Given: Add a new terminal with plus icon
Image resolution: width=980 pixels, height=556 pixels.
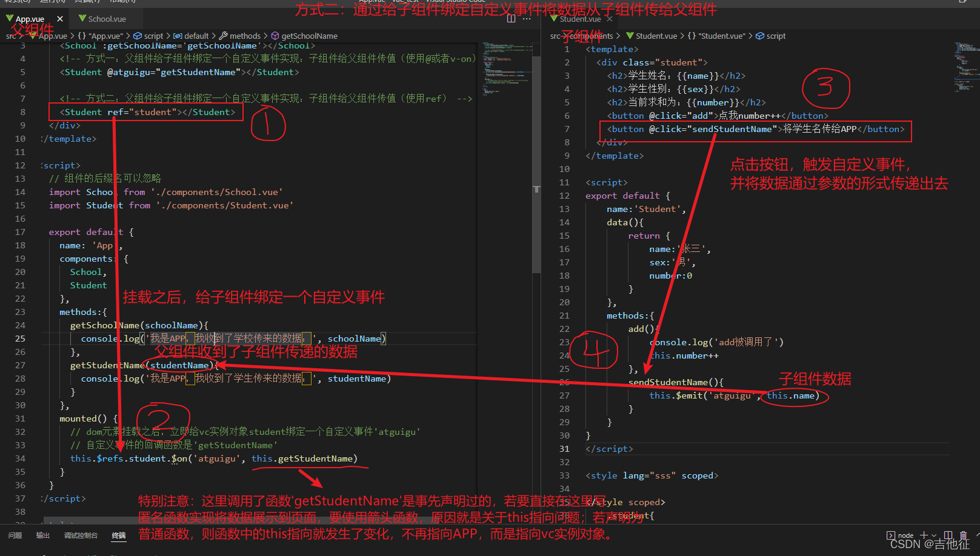Looking at the screenshot, I should [924, 535].
